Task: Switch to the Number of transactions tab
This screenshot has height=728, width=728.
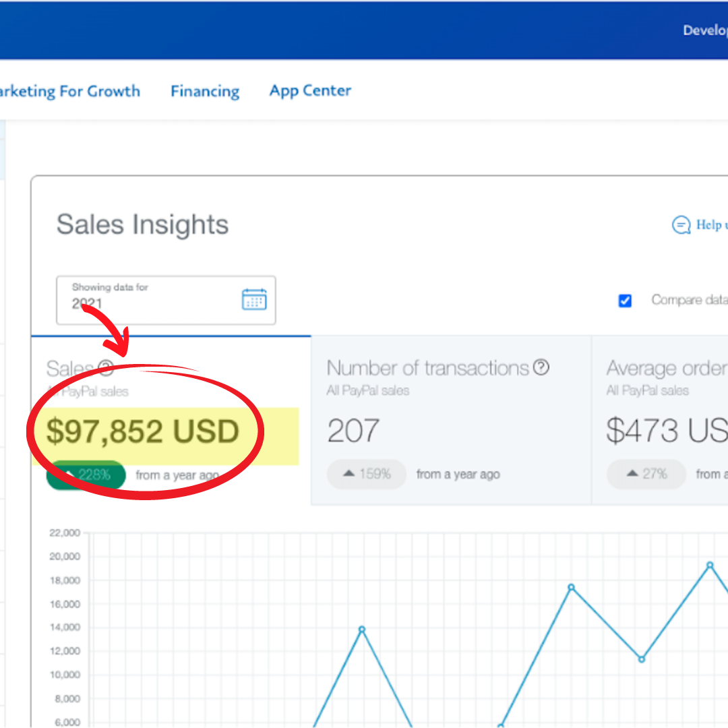Action: click(428, 368)
